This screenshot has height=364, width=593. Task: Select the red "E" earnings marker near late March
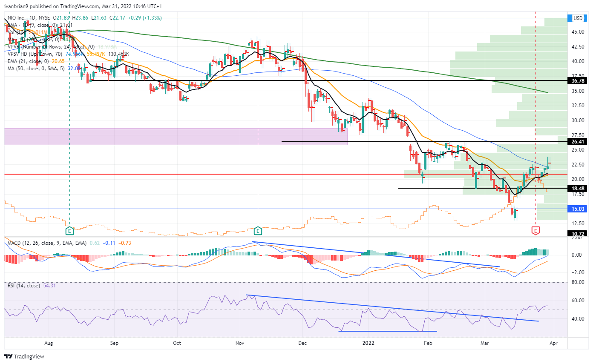point(535,231)
